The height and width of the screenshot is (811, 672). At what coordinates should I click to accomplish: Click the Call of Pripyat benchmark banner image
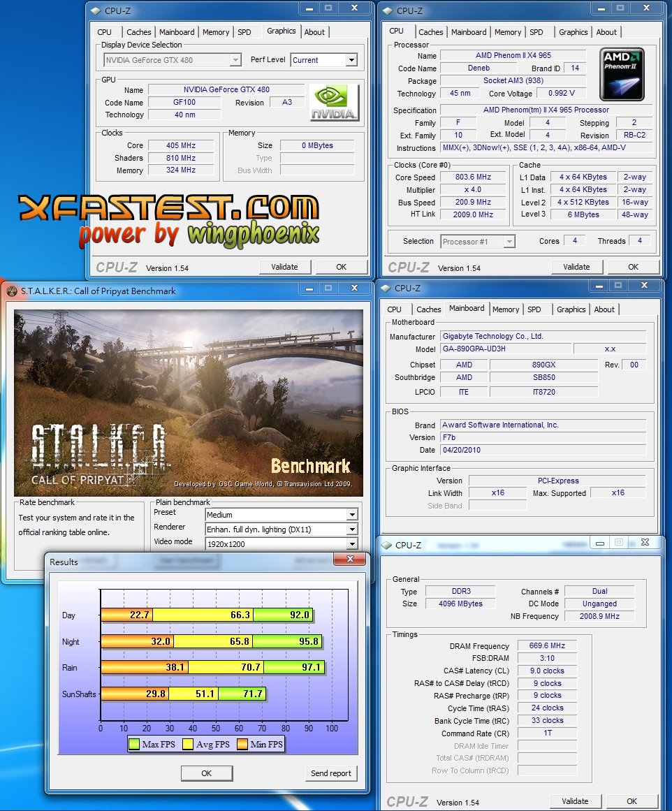189,403
